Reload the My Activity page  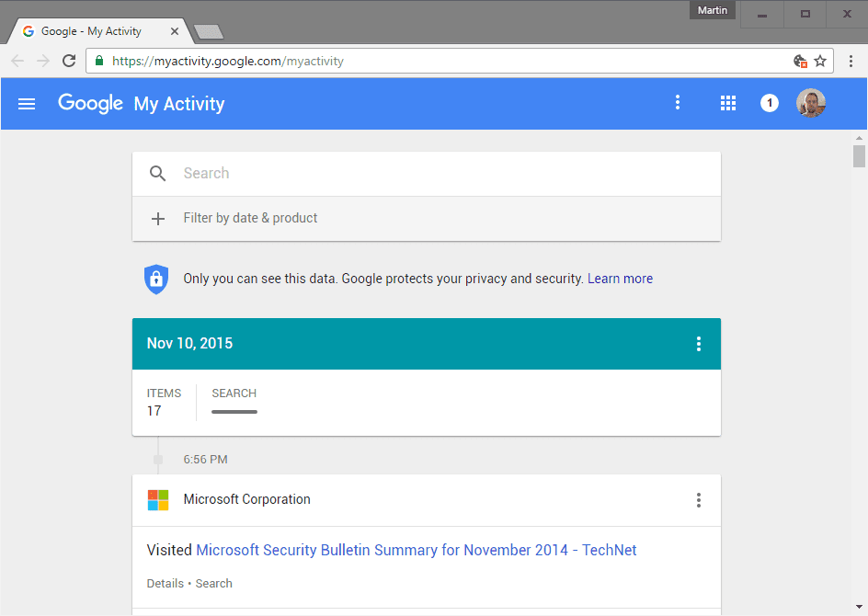69,61
